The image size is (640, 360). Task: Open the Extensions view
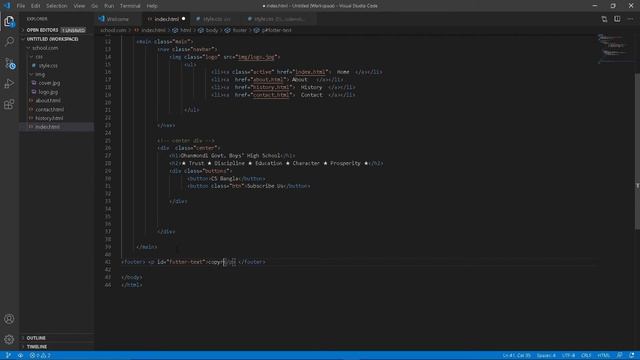9,104
